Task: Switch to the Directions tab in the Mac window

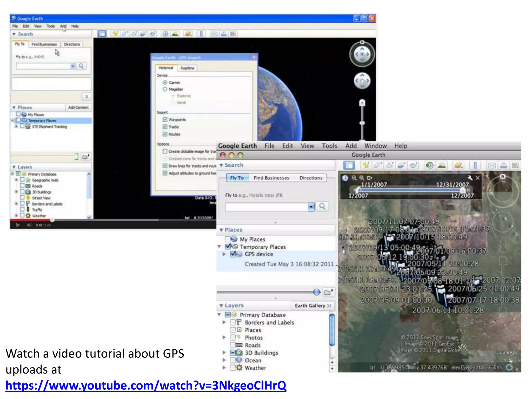Action: click(x=311, y=178)
